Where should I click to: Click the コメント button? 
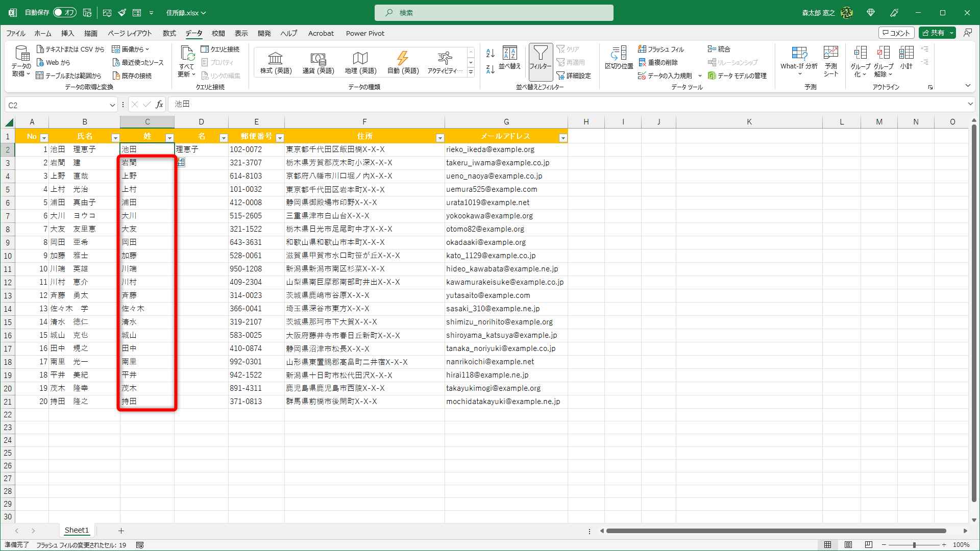(896, 33)
